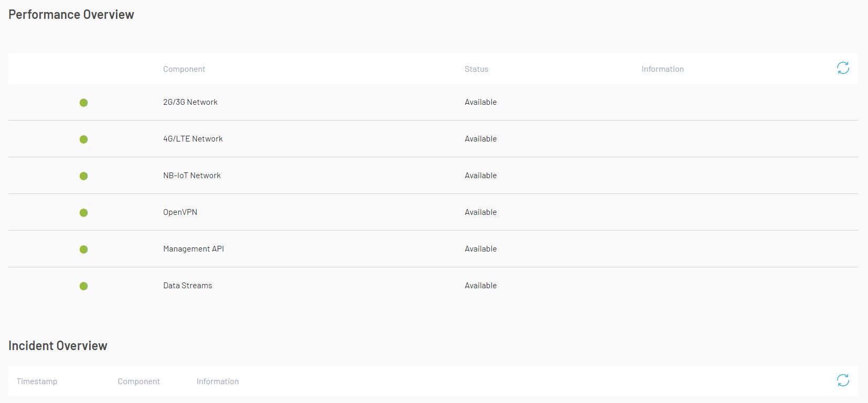Click the green status dot for Management API
This screenshot has width=868, height=403.
[84, 249]
